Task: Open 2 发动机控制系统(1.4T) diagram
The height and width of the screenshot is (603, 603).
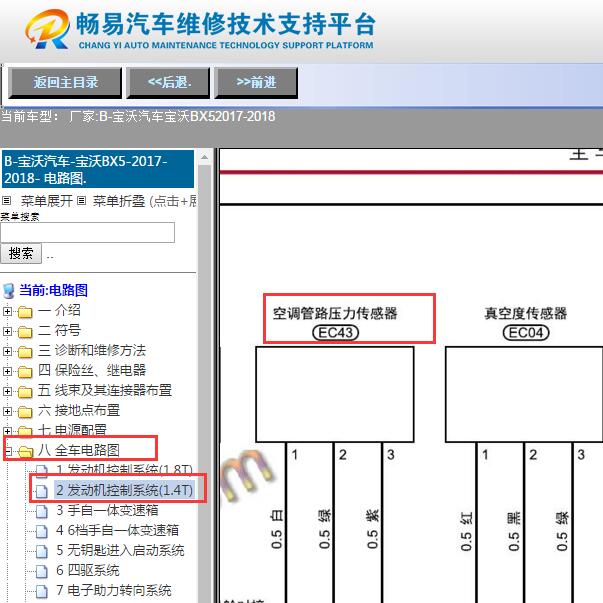Action: (x=124, y=490)
